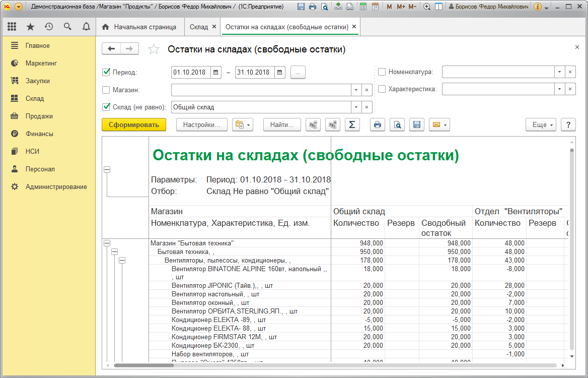Viewport: 588px width, 378px height.
Task: Open the notifications bell
Action: coord(86,27)
